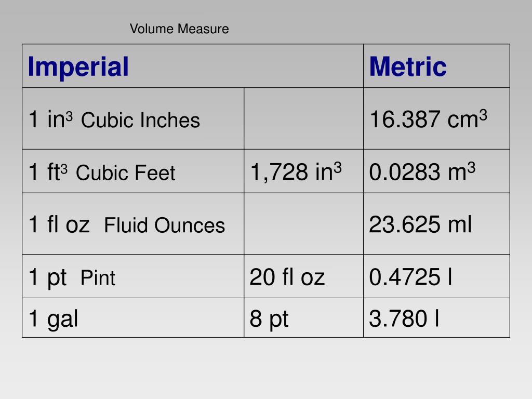This screenshot has height=399, width=532.
Task: Select the 0.0283 m³ cell
Action: (436, 171)
